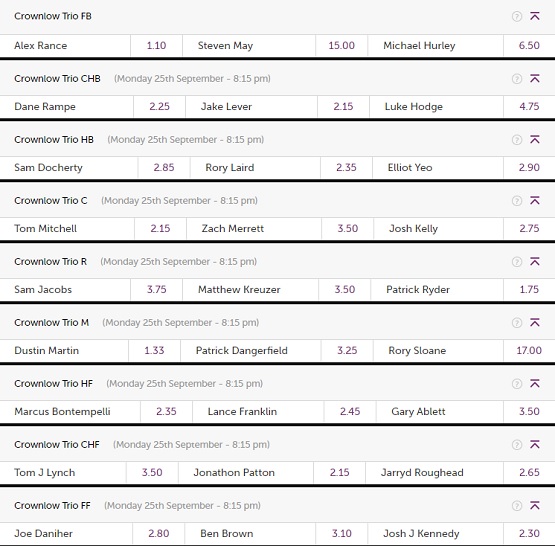This screenshot has width=555, height=546.
Task: Collapse Crownlow Trio M market arrow
Action: (535, 322)
